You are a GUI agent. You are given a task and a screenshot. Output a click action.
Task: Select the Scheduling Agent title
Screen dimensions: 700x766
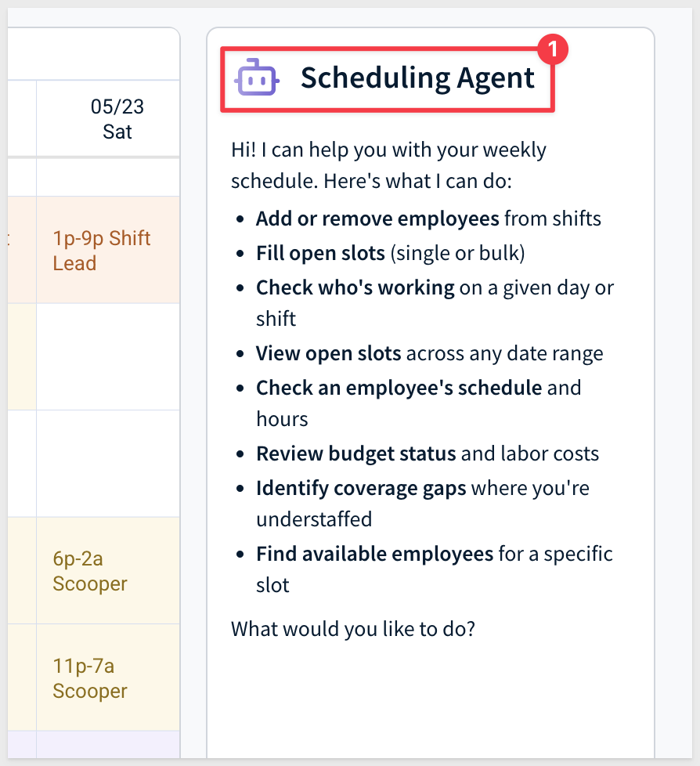pos(417,78)
